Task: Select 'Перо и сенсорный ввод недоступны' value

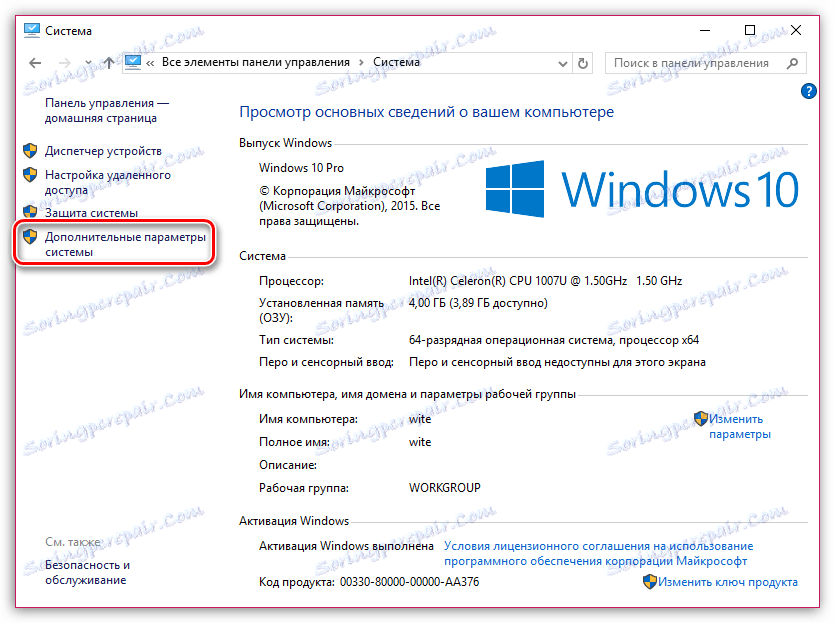Action: tap(557, 362)
